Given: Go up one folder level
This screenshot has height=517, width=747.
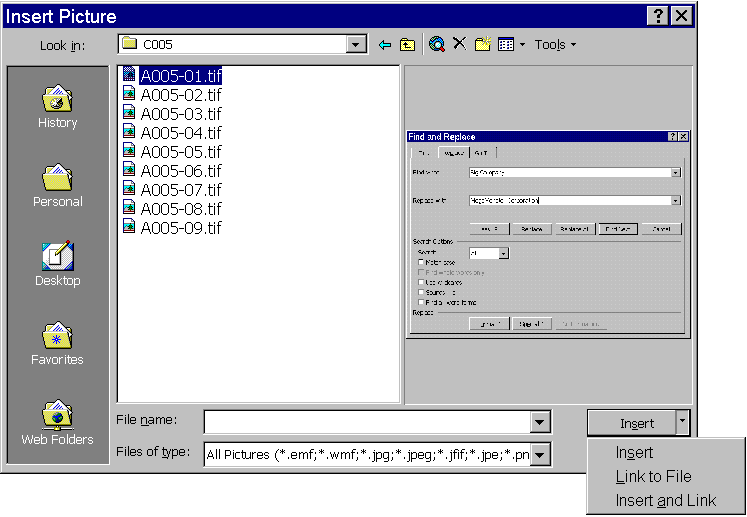Looking at the screenshot, I should click(x=407, y=45).
